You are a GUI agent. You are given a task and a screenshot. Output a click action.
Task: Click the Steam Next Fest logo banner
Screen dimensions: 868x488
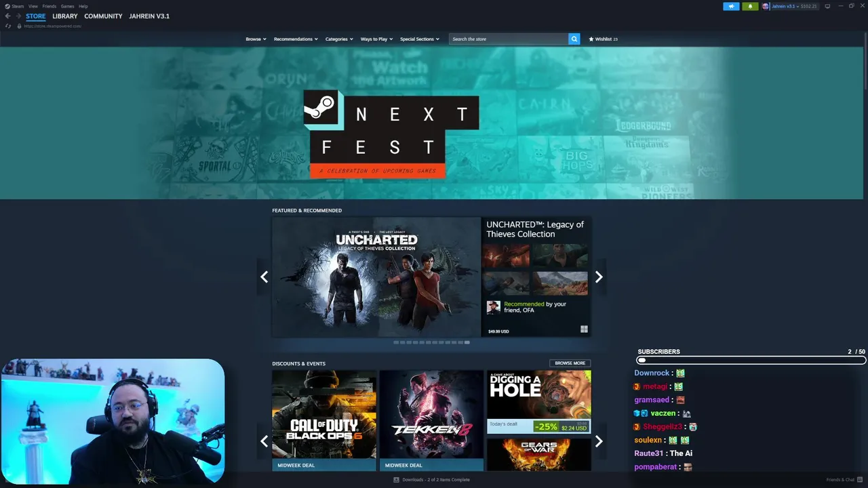pos(391,134)
